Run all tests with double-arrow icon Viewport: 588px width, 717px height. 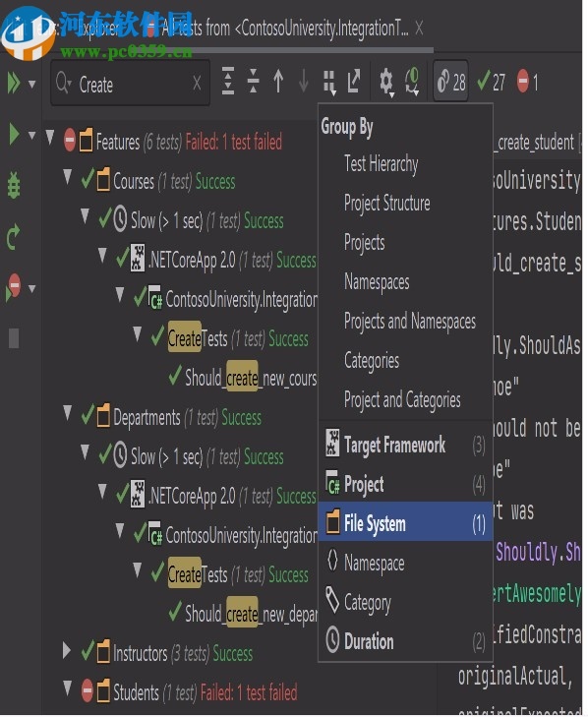[x=14, y=84]
